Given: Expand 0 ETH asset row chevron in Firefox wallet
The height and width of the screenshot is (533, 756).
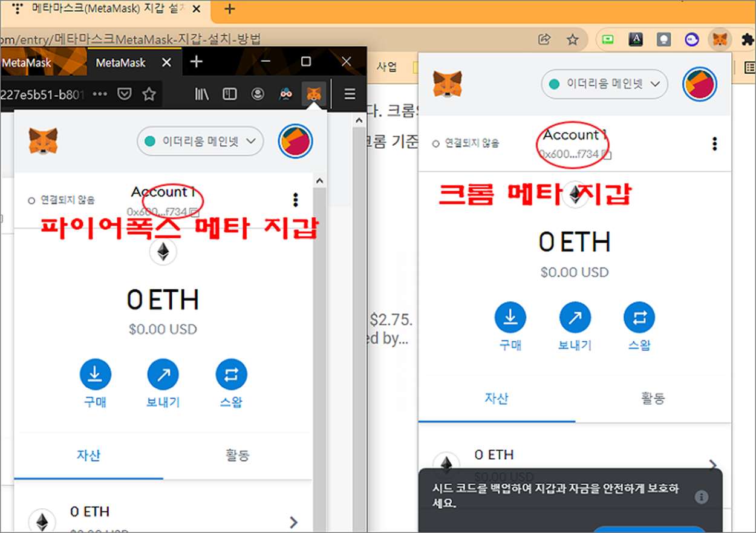Looking at the screenshot, I should click(x=294, y=522).
